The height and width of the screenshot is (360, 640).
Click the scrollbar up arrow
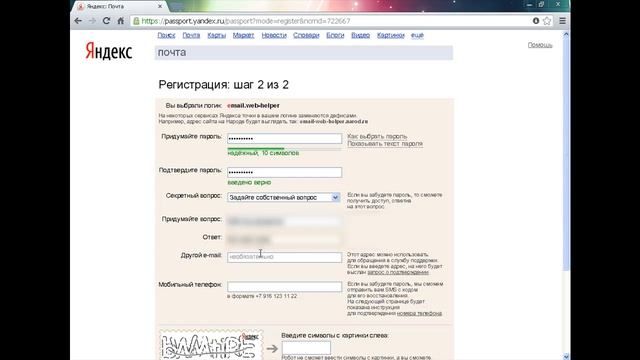tap(566, 35)
